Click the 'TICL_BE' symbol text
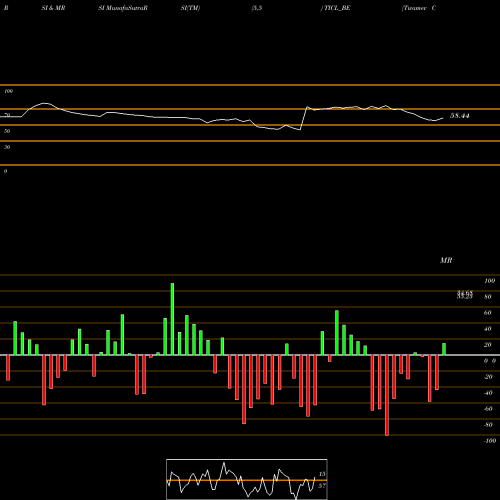This screenshot has width=500, height=500. 337,8
